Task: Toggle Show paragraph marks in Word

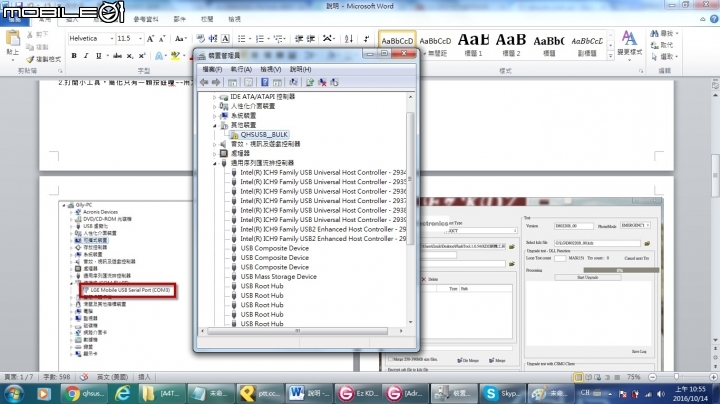Action: coord(366,39)
